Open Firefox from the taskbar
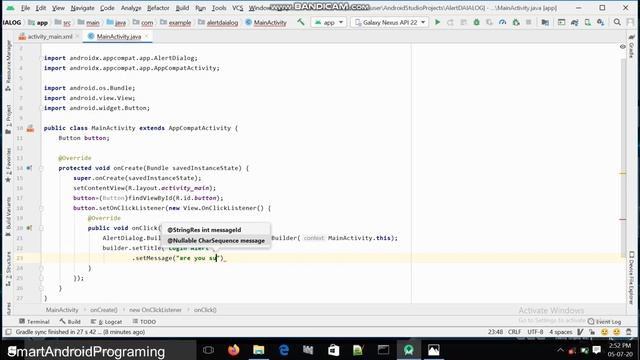The width and height of the screenshot is (640, 360). 233,350
